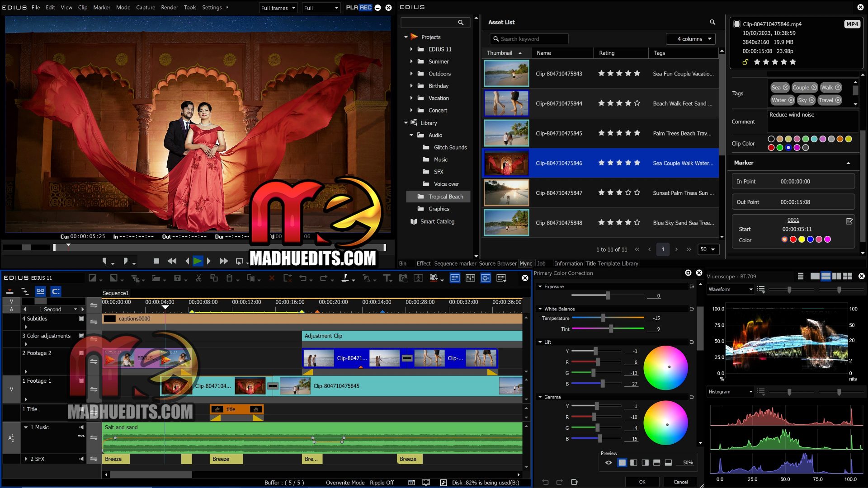Click the Play button under the preview monitor

tap(198, 261)
